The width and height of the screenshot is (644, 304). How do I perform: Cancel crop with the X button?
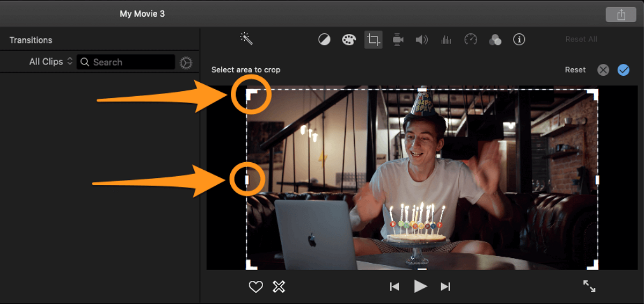click(x=603, y=70)
